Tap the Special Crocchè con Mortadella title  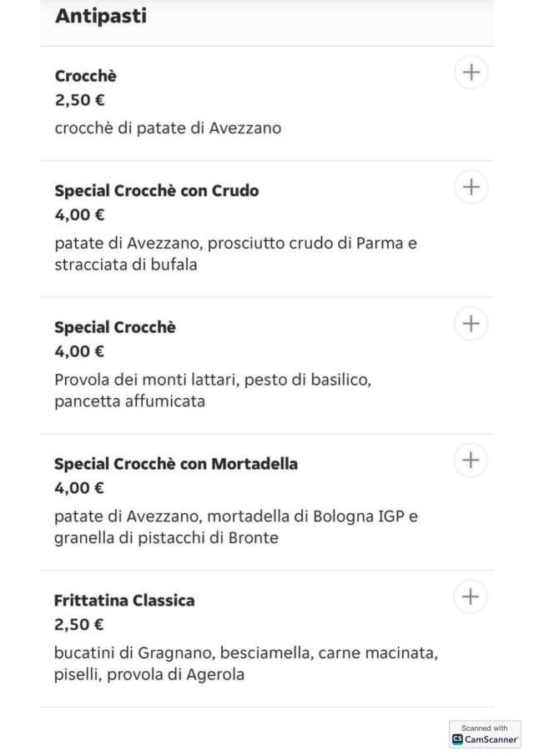[176, 463]
